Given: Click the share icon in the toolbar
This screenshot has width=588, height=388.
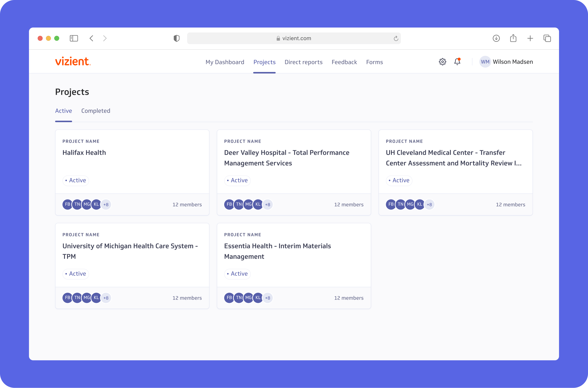Looking at the screenshot, I should [513, 38].
